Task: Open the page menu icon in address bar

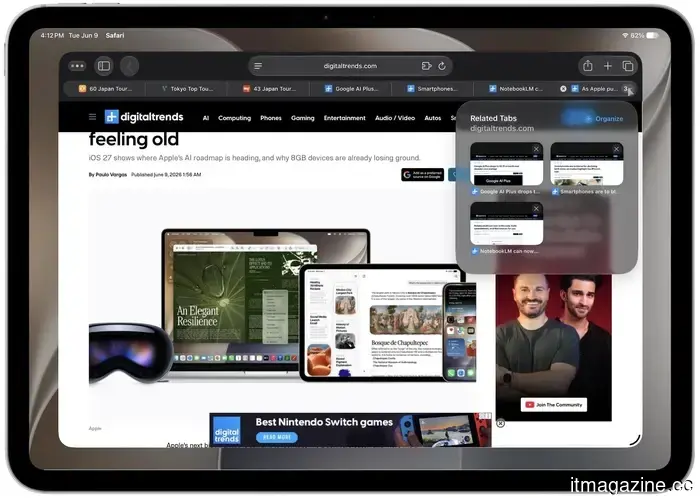Action: (258, 66)
